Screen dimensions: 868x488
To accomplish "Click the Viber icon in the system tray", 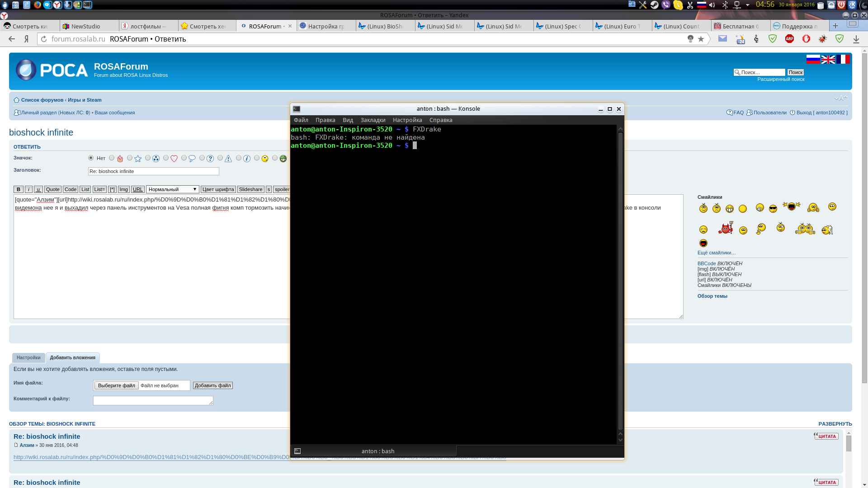I will pyautogui.click(x=665, y=5).
